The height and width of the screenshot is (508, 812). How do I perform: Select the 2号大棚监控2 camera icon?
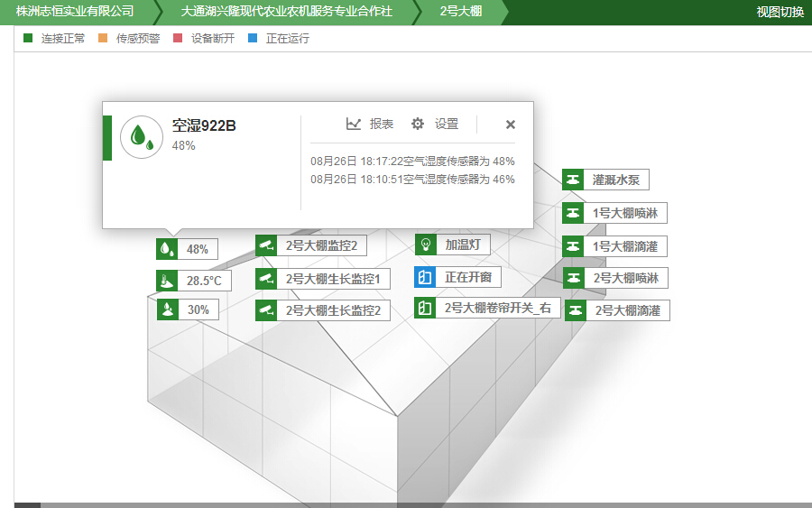coord(266,245)
